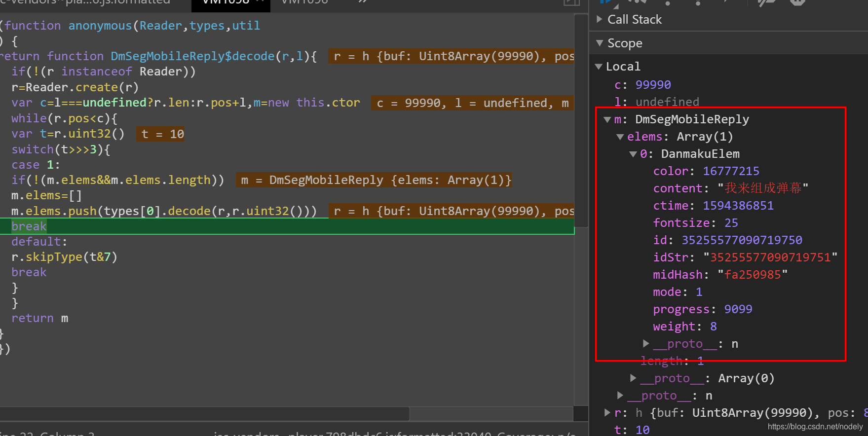
Task: Click the m.elems.push(types[0].decode line
Action: tap(164, 211)
